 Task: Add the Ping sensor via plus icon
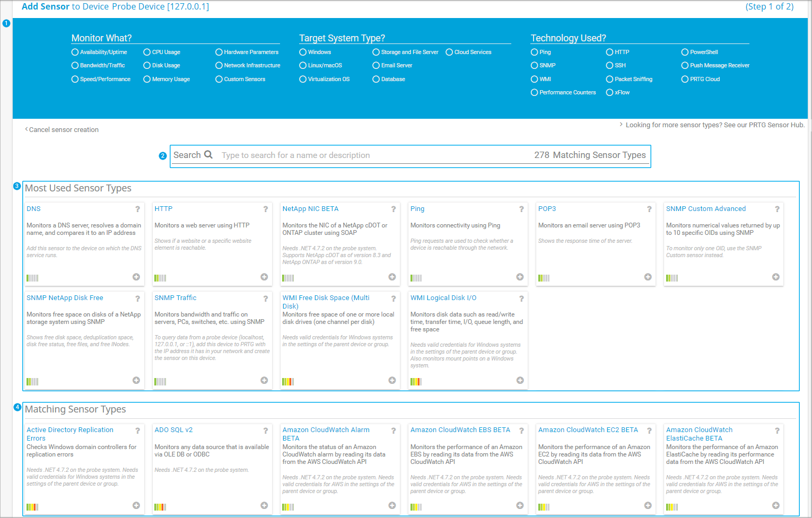point(520,277)
